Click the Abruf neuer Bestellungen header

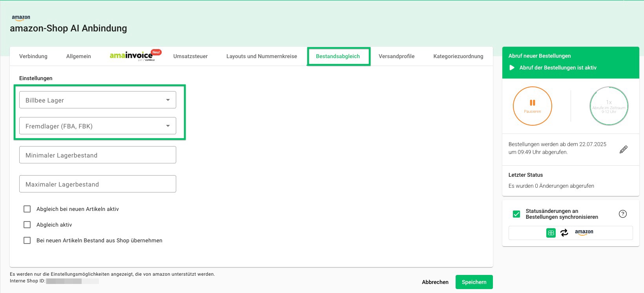point(540,56)
